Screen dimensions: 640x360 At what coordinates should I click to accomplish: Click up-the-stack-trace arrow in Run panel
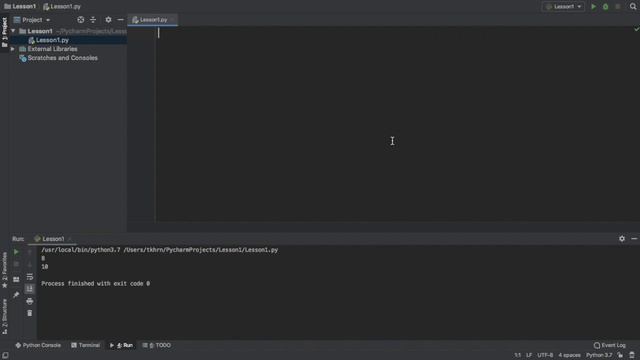[29, 252]
